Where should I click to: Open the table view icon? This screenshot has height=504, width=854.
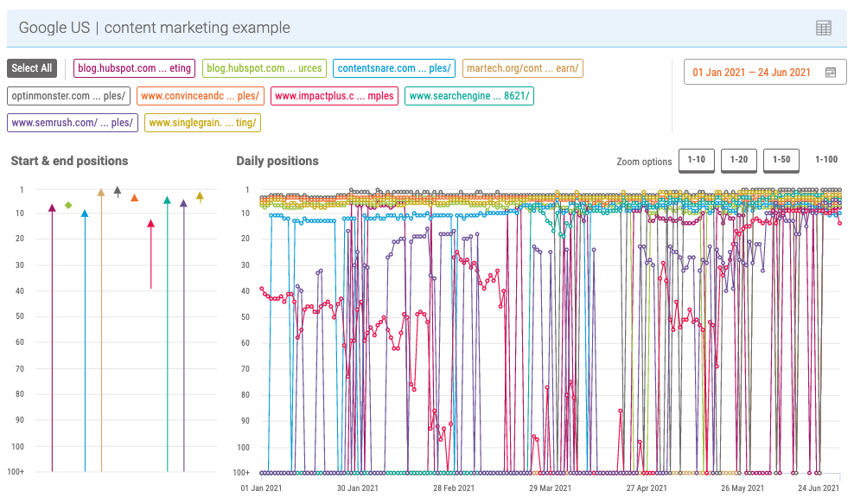point(824,28)
